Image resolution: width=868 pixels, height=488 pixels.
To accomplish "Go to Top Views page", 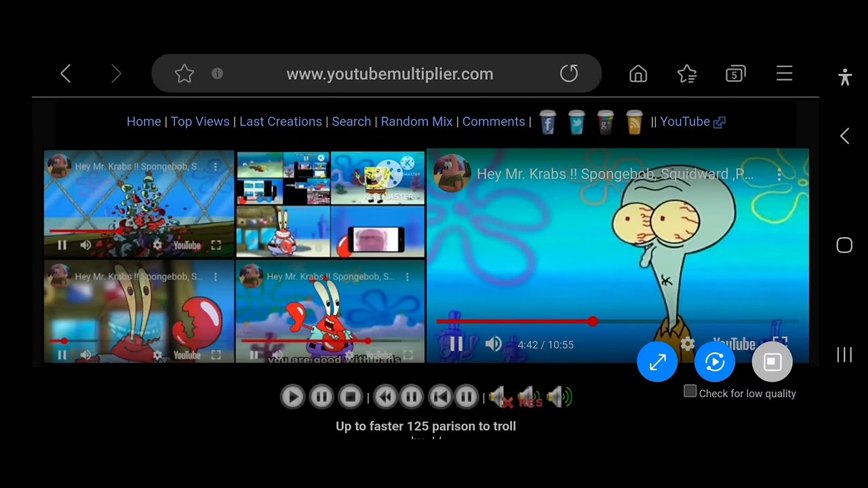I will pos(200,121).
